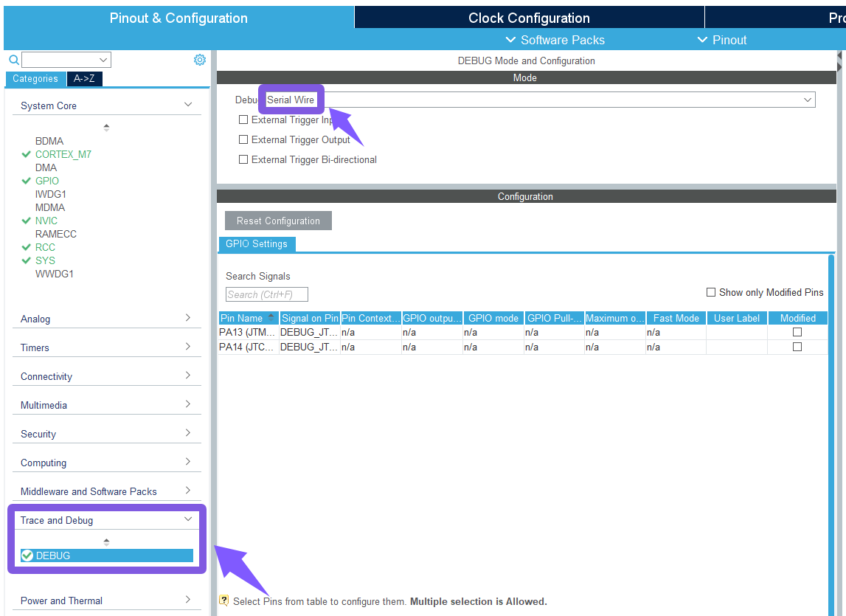Viewport: 846px width, 616px height.
Task: Switch to the Clock Configuration tab
Action: (530, 18)
